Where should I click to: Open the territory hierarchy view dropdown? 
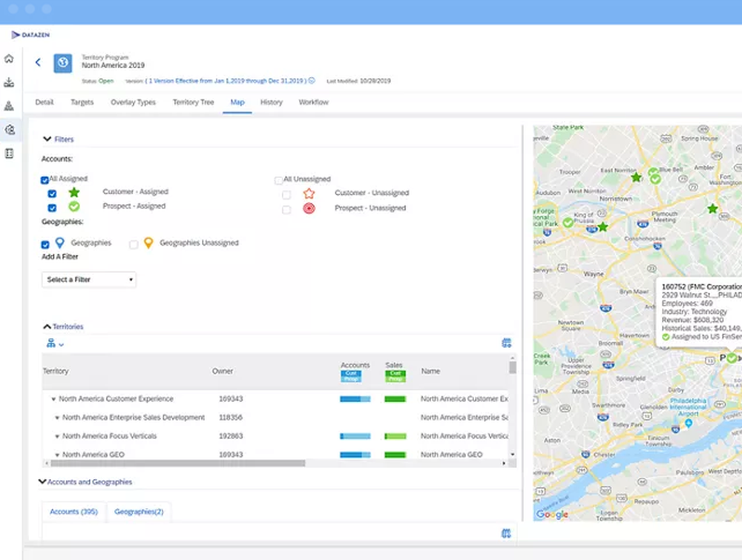pyautogui.click(x=55, y=344)
